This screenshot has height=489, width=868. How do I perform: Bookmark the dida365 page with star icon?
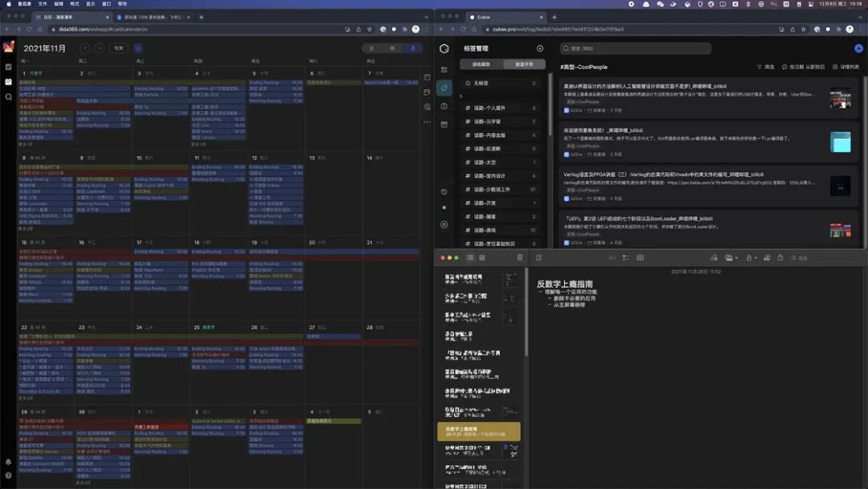click(369, 29)
